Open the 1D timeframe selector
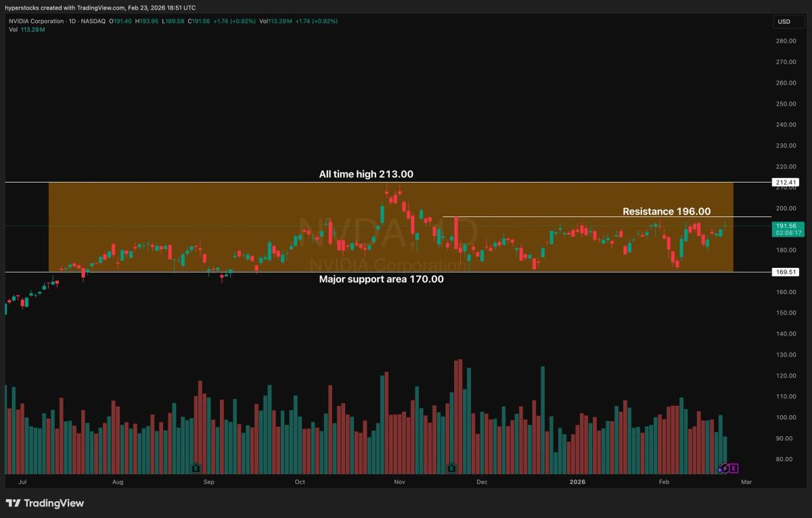812x518 pixels. (71, 21)
